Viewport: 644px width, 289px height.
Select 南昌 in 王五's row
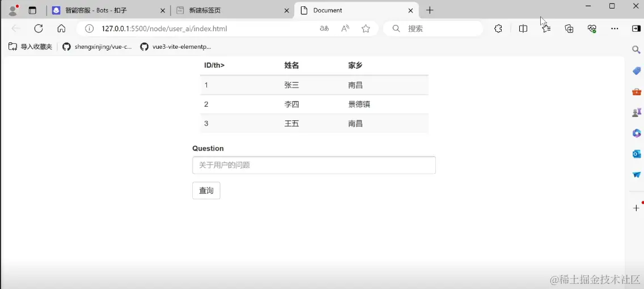[355, 123]
